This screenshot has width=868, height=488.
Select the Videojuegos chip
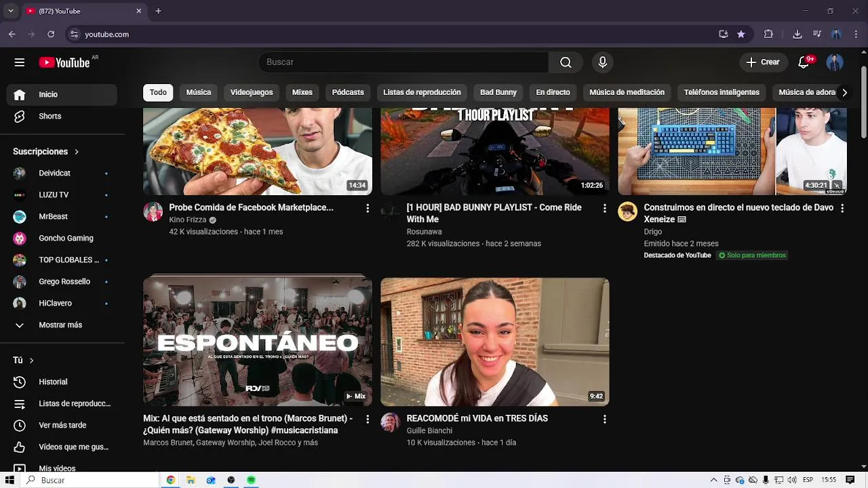(x=252, y=92)
